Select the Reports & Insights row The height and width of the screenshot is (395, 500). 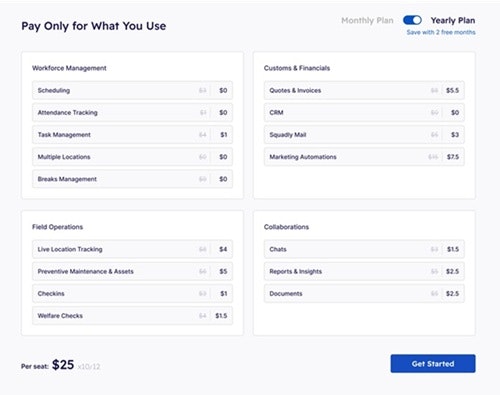[364, 271]
